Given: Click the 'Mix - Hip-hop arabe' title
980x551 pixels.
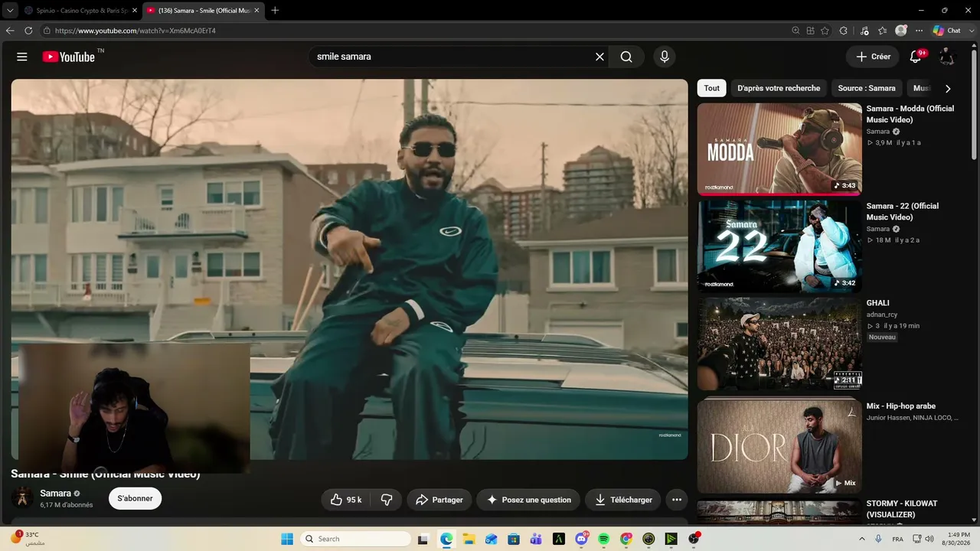Looking at the screenshot, I should tap(901, 406).
